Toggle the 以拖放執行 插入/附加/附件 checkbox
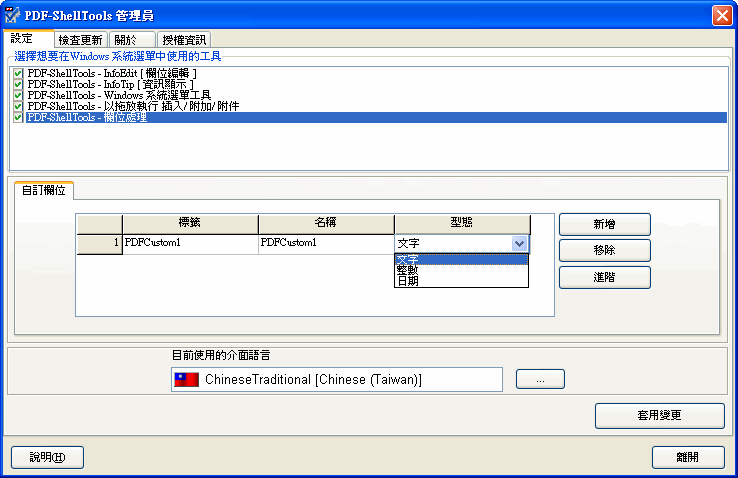The image size is (738, 478). pyautogui.click(x=18, y=106)
